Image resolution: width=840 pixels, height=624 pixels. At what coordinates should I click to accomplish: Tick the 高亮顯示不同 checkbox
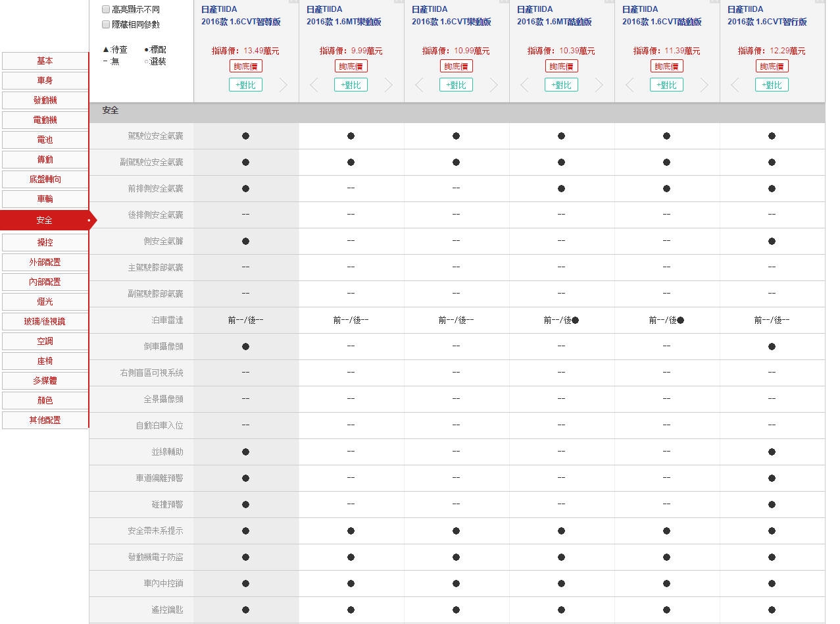[106, 10]
